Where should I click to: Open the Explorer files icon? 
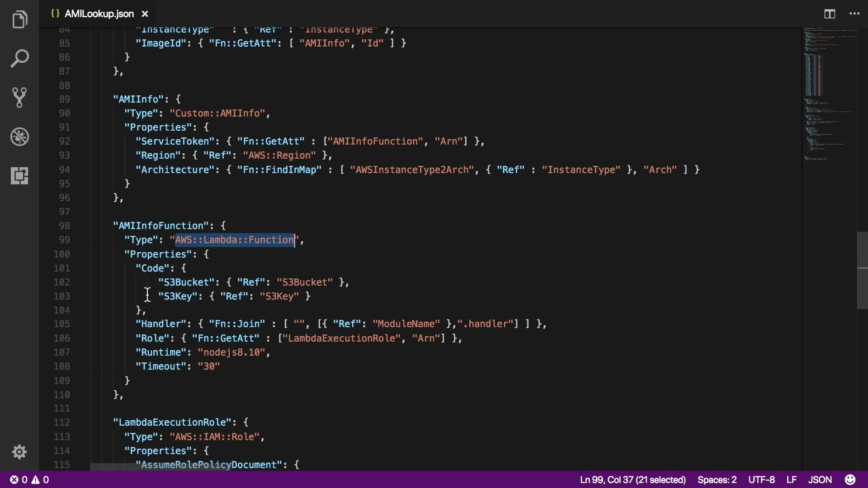pyautogui.click(x=19, y=19)
